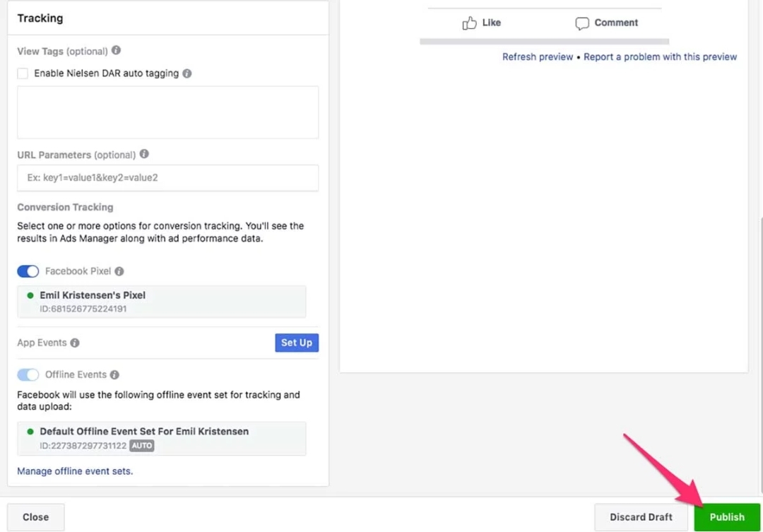
Task: Click the View Tags (optional) label
Action: (62, 51)
